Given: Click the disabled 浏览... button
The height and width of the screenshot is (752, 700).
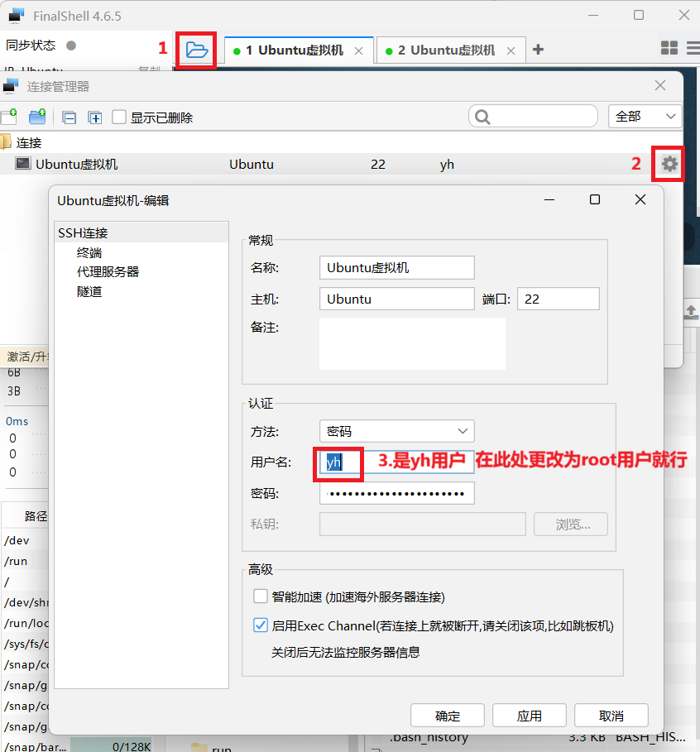Looking at the screenshot, I should (571, 524).
